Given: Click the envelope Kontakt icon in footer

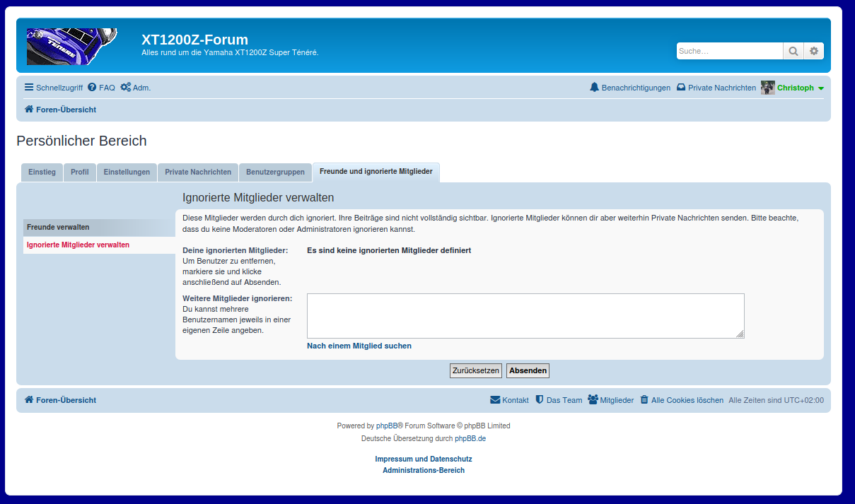Looking at the screenshot, I should (495, 400).
